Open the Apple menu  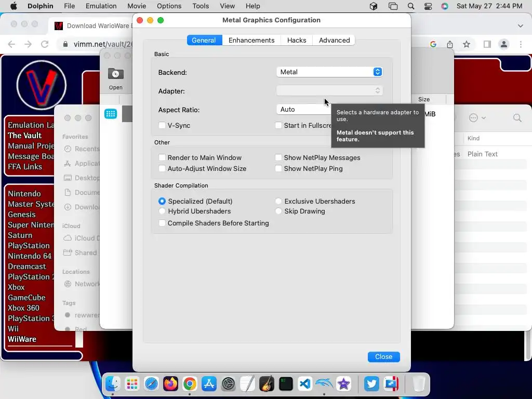[x=14, y=6]
